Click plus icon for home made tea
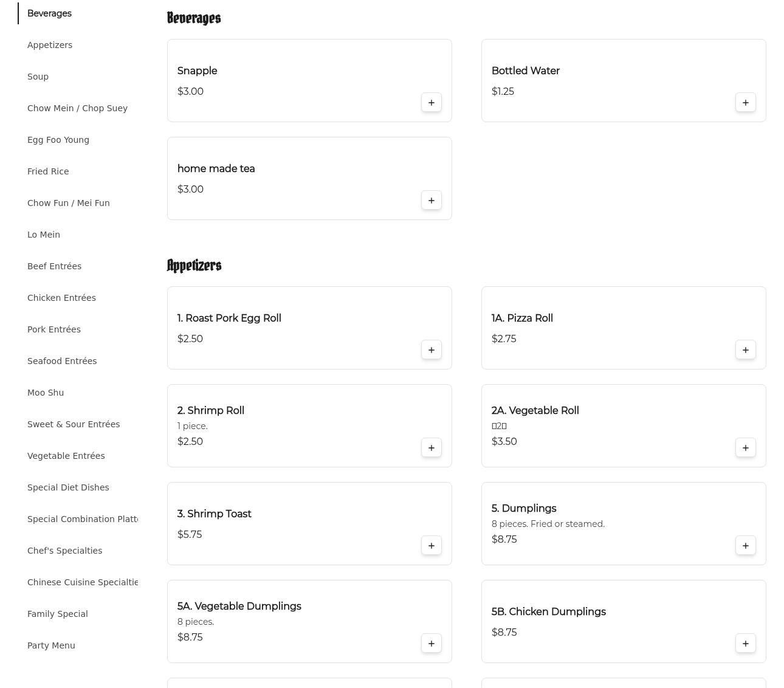Screen dimensions: 784x688 point(431,201)
